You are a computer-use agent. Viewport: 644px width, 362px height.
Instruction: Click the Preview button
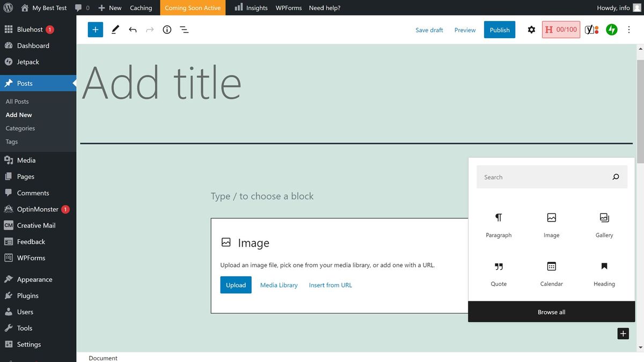(x=465, y=30)
